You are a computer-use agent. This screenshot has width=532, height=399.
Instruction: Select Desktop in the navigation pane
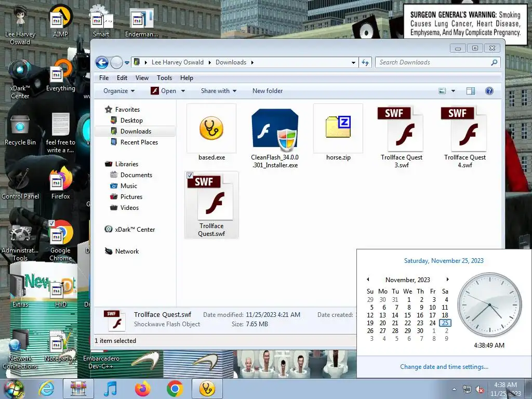pos(131,121)
